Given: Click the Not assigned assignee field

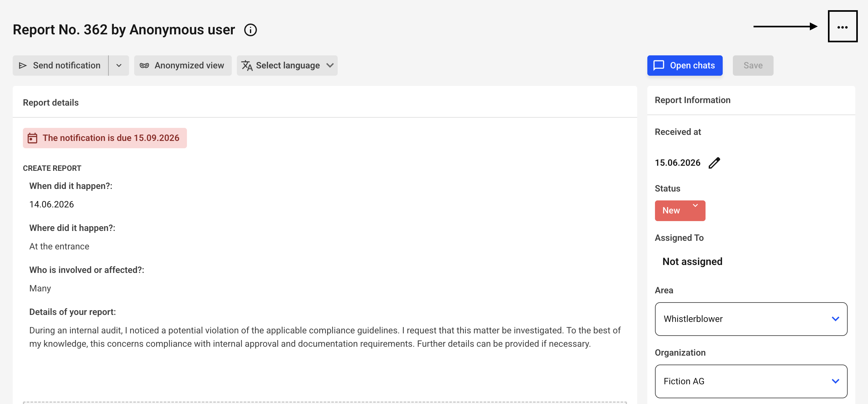Looking at the screenshot, I should coord(692,261).
